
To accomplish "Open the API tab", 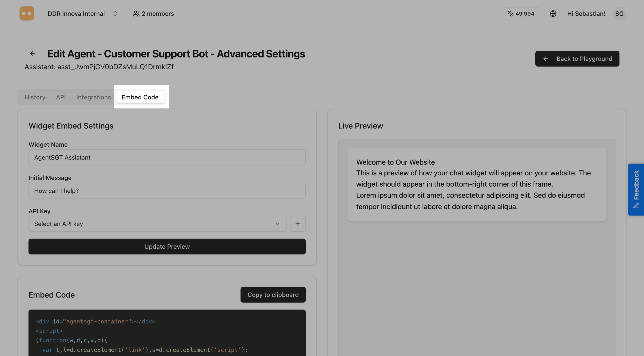I will 61,97.
